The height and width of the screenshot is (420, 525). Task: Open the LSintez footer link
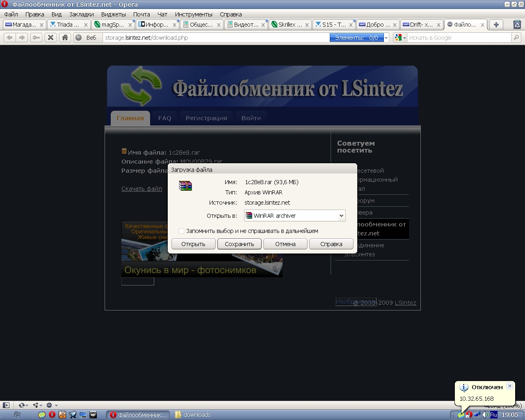[405, 303]
